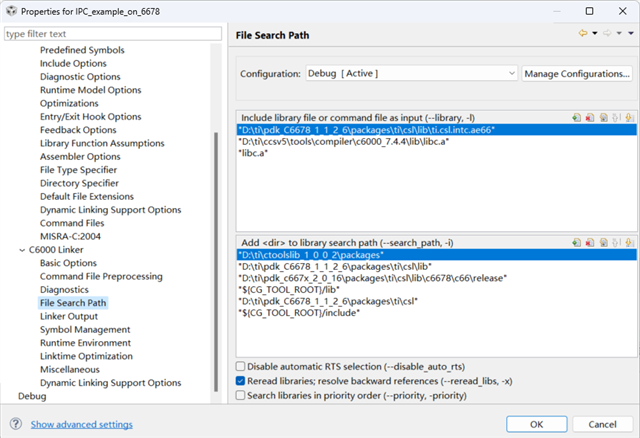Collapse the C6000 Linker tree node

[23, 249]
